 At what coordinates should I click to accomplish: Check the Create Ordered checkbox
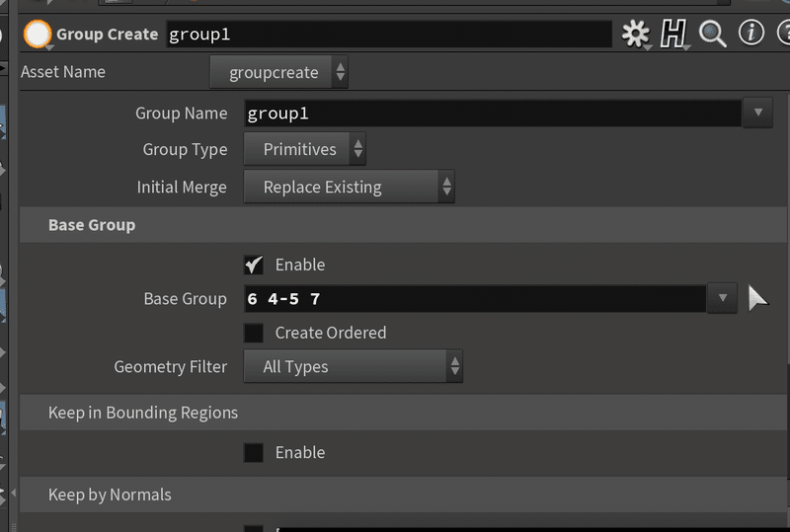[254, 333]
